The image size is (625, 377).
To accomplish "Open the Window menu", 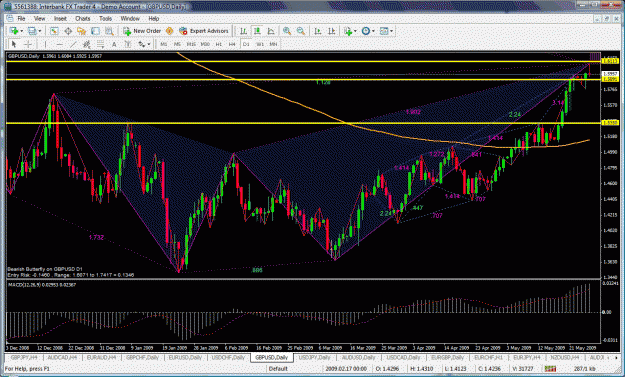I will [130, 18].
